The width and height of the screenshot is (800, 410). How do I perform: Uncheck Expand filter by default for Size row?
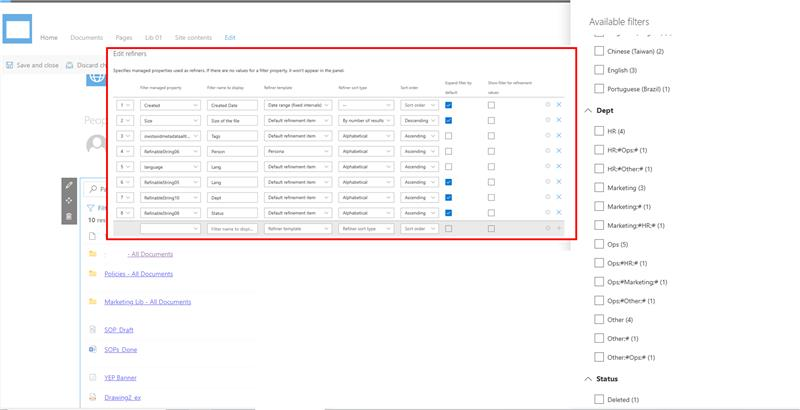pyautogui.click(x=448, y=120)
